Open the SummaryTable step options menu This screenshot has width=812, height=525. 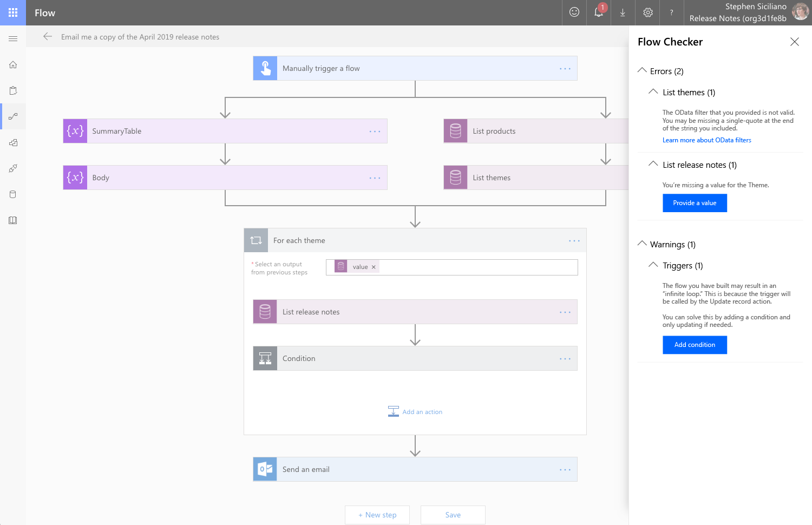click(x=375, y=130)
